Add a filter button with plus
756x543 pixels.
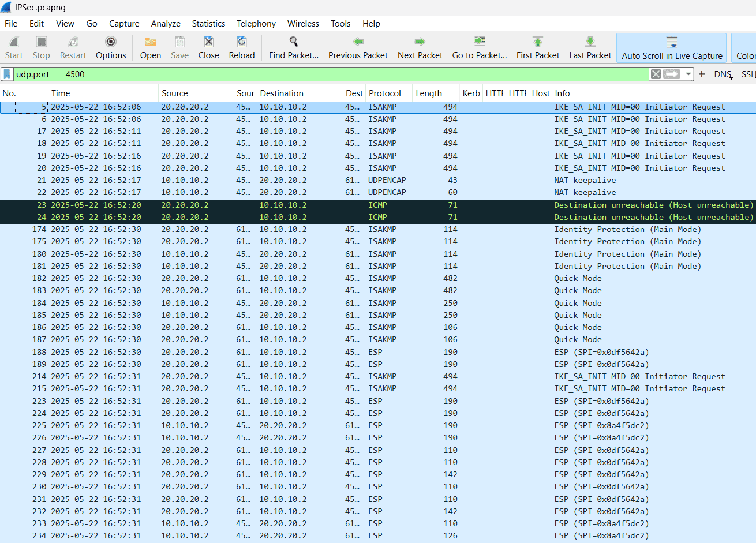[702, 74]
